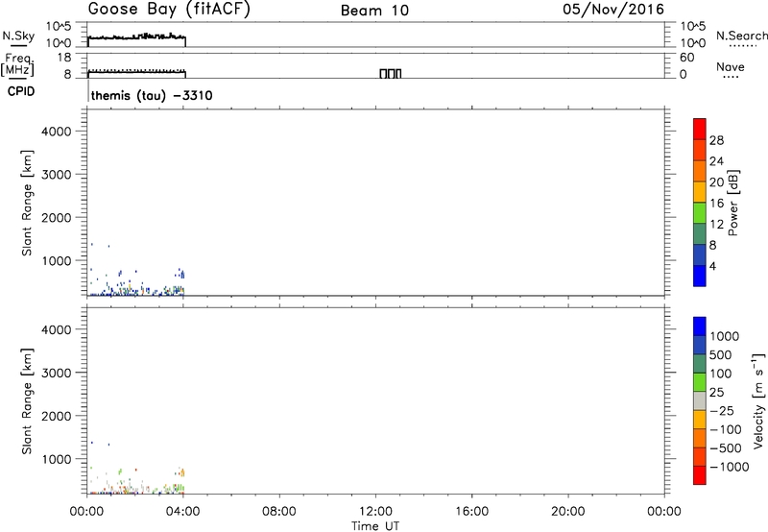Click the 28 label on power colorbar
768x532 pixels.
click(x=716, y=140)
